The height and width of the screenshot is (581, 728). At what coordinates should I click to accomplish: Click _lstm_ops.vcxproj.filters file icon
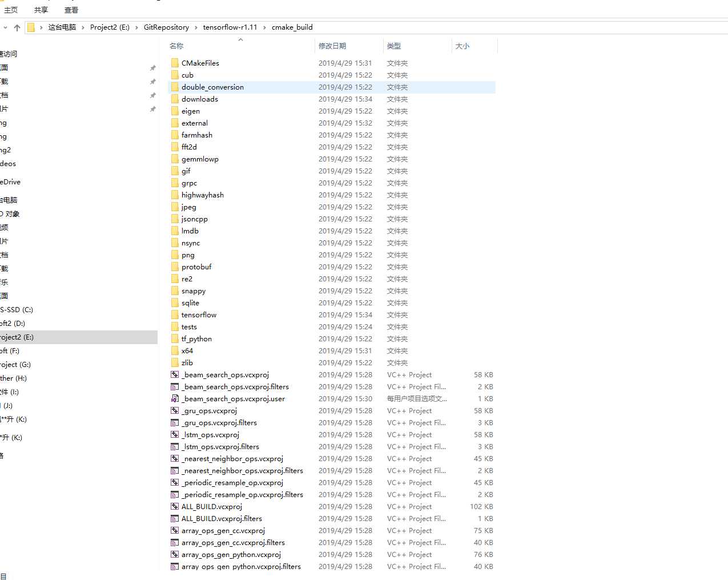pyautogui.click(x=175, y=446)
